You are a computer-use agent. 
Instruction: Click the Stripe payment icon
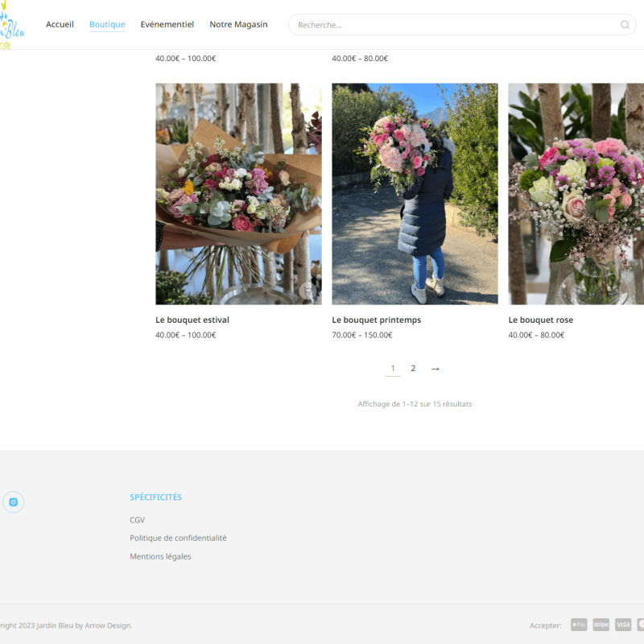point(601,625)
